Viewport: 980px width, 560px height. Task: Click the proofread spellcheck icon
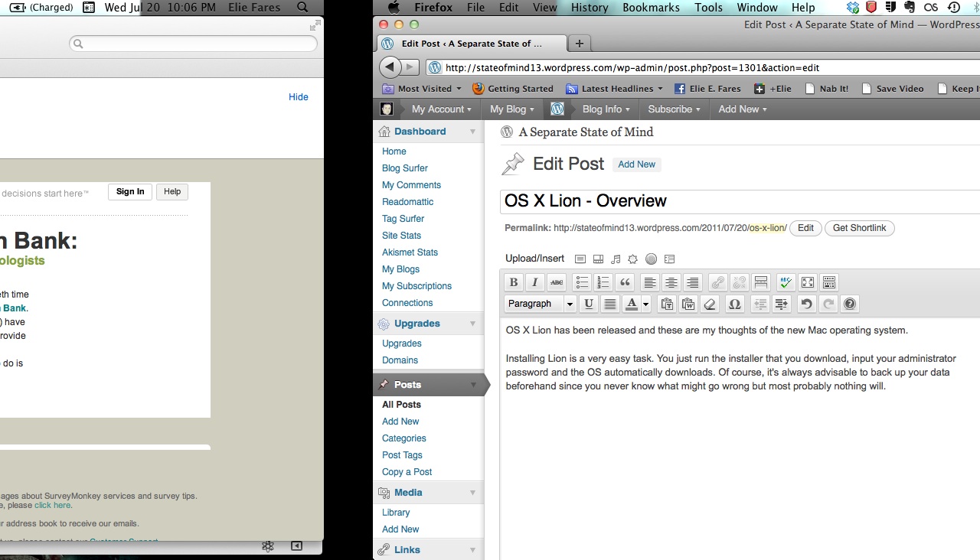click(785, 282)
